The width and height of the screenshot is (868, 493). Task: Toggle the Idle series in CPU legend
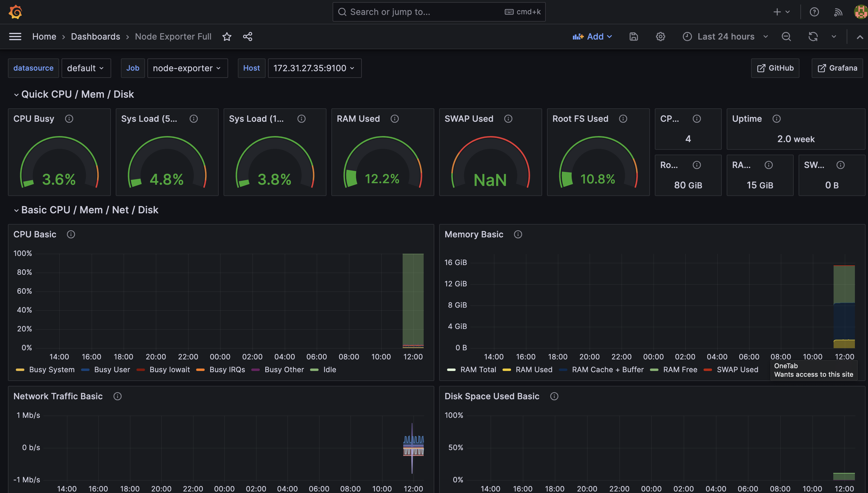pos(329,369)
